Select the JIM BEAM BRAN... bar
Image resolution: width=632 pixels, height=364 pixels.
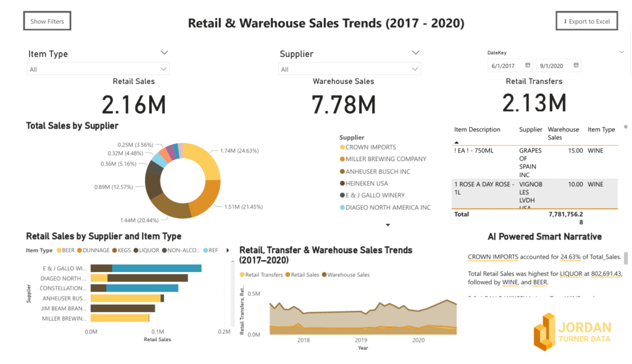tap(123, 308)
